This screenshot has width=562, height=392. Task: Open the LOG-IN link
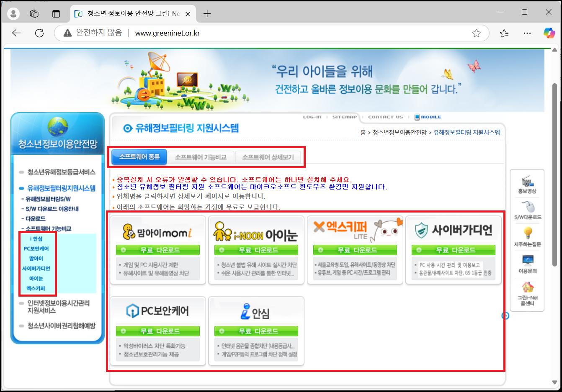coord(312,117)
